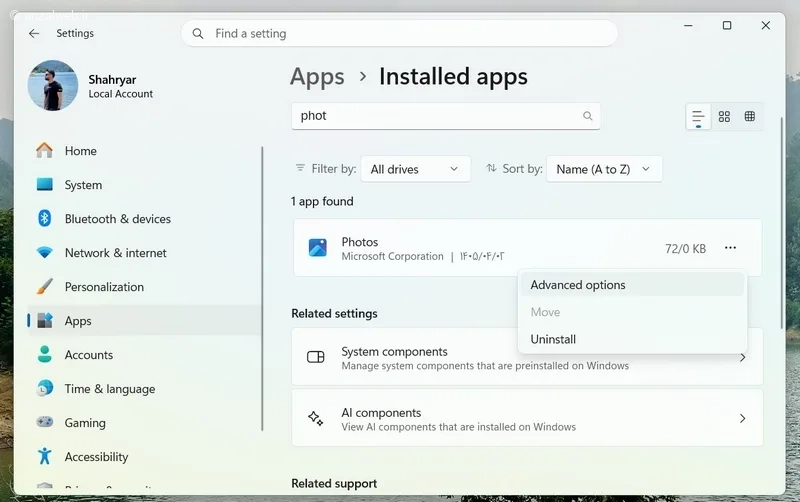Click the AI components sparkle icon
This screenshot has height=502, width=800.
point(315,418)
